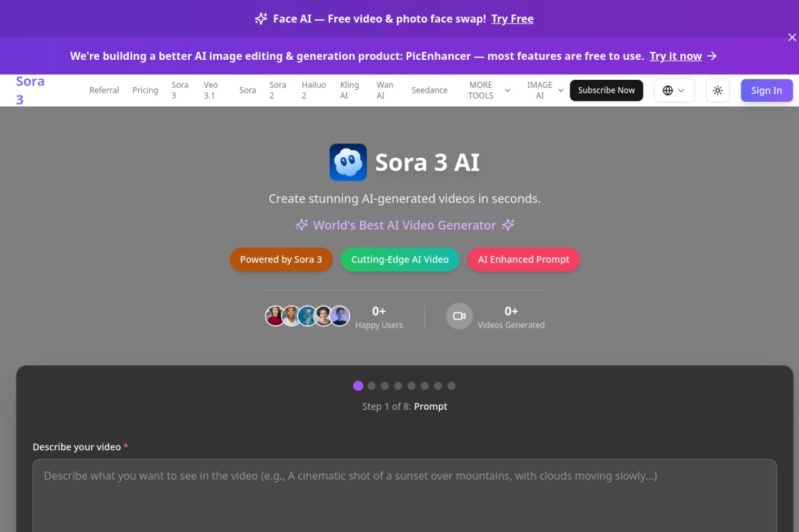Click the sparkle icon beside Face AI
Image resolution: width=799 pixels, height=532 pixels.
(x=261, y=19)
